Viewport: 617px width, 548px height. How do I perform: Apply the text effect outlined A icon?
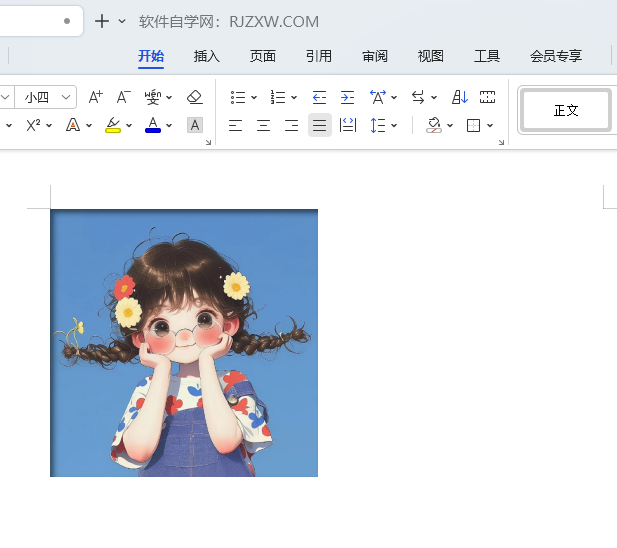pos(73,125)
